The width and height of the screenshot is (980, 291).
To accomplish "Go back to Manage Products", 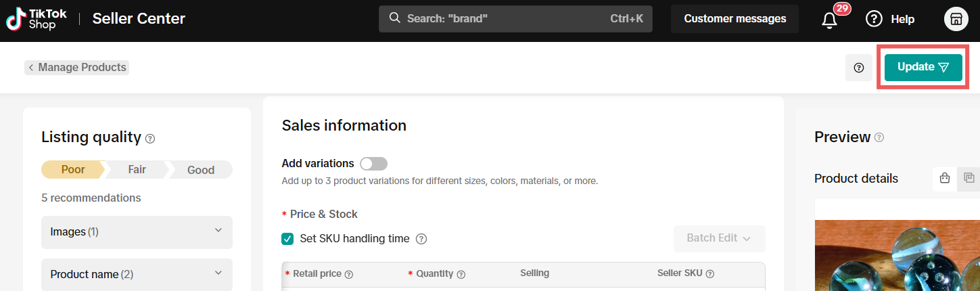I will [76, 68].
